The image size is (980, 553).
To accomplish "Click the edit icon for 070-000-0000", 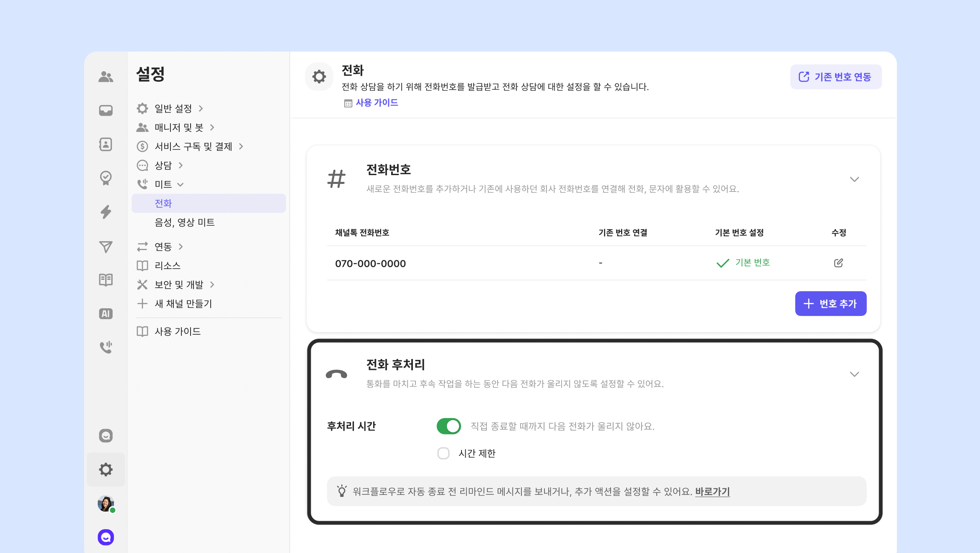I will (x=838, y=263).
